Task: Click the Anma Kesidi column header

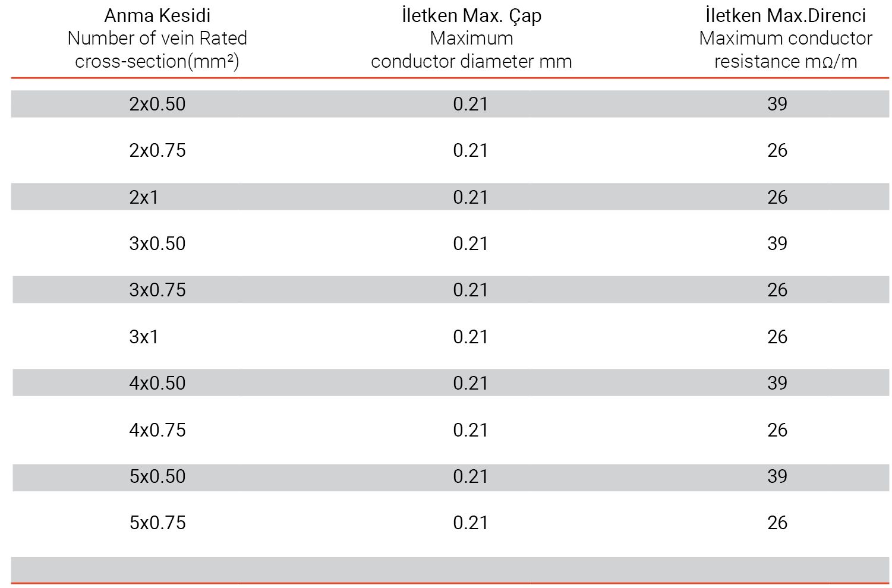Action: pyautogui.click(x=157, y=16)
